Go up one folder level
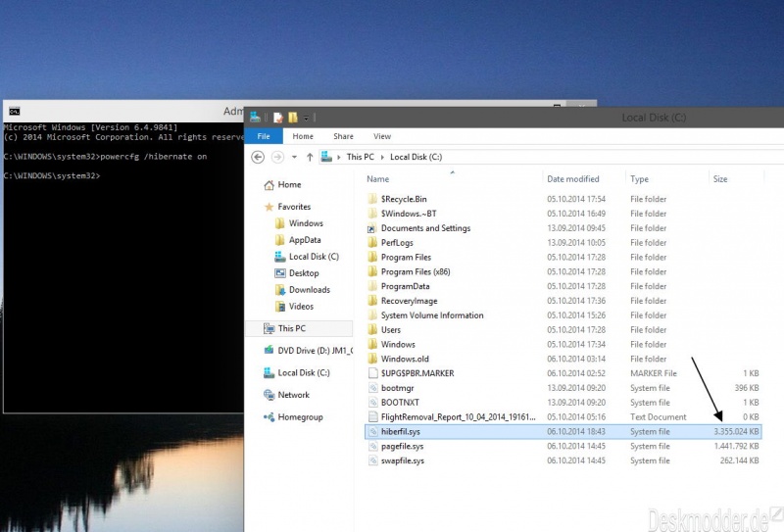The image size is (784, 532). pyautogui.click(x=310, y=157)
